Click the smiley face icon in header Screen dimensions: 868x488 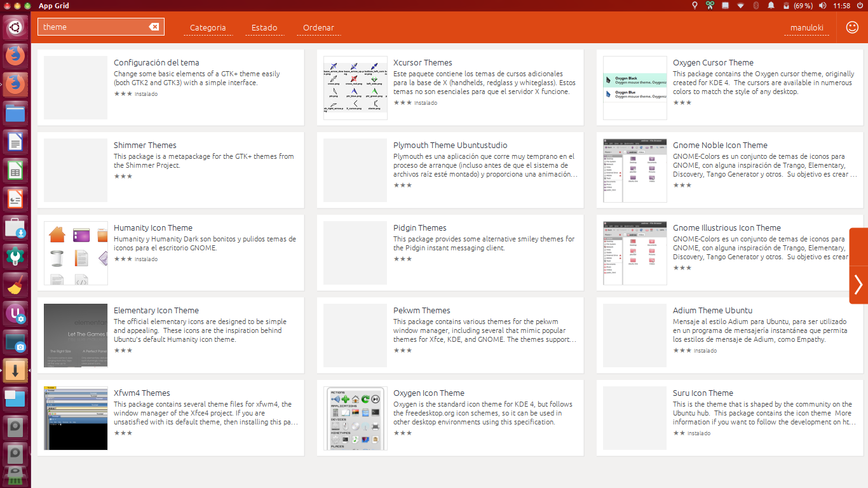(852, 27)
